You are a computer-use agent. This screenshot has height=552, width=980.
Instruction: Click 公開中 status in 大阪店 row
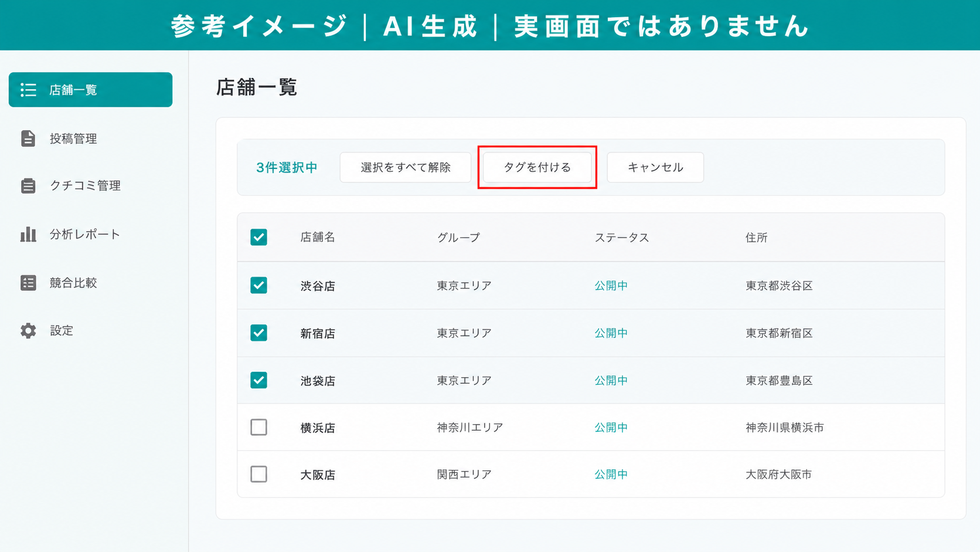pos(611,474)
